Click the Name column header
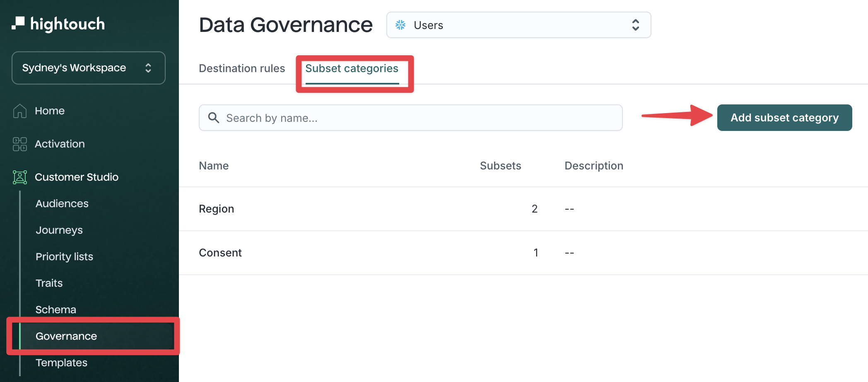The width and height of the screenshot is (868, 382). (x=214, y=166)
